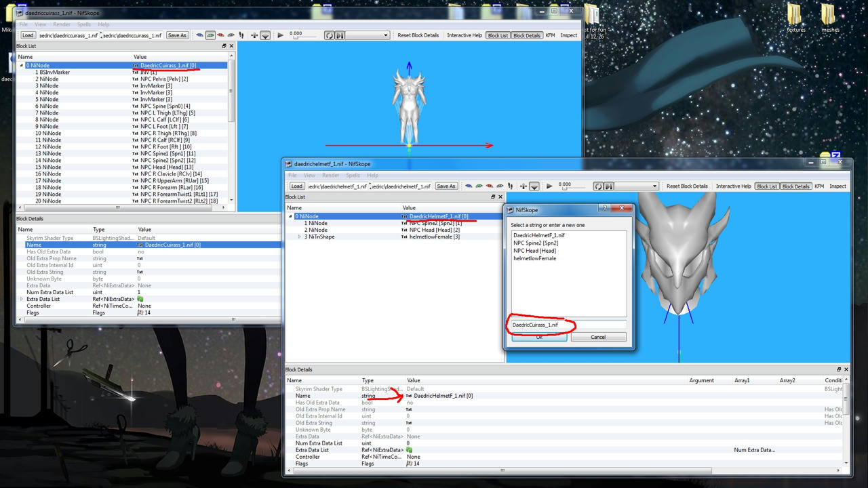Select gray-eye User view in daedriccuirass window
The image size is (868, 488).
231,35
